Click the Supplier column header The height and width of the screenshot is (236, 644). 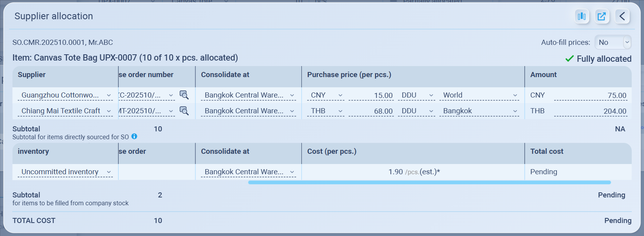[x=32, y=75]
